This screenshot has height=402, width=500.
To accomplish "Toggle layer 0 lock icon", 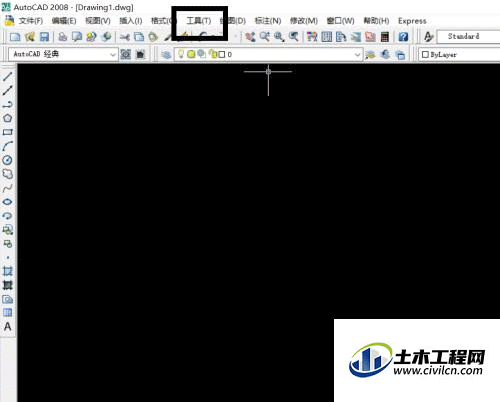I will (x=212, y=54).
